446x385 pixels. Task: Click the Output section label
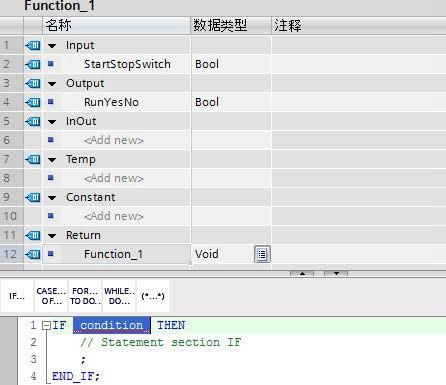tap(85, 83)
